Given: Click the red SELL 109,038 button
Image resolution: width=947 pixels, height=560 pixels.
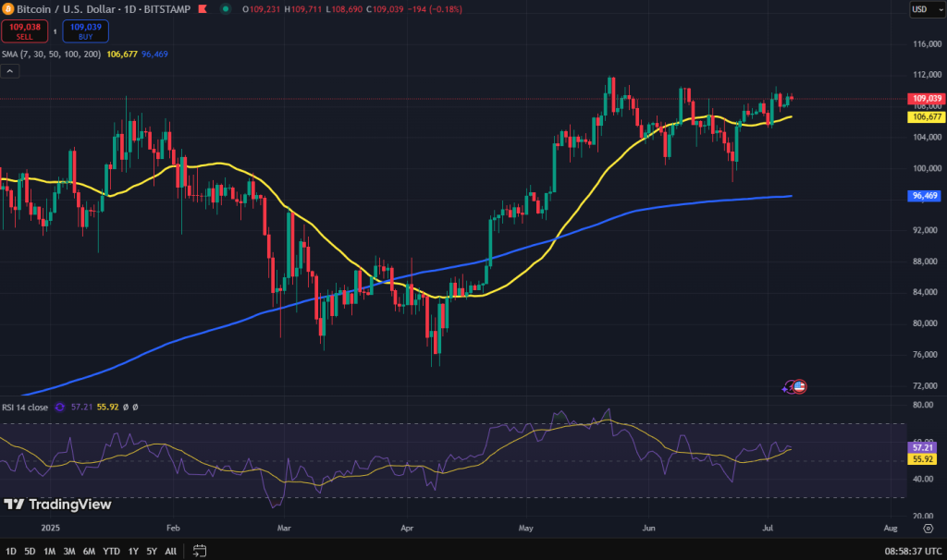Looking at the screenshot, I should [x=25, y=31].
